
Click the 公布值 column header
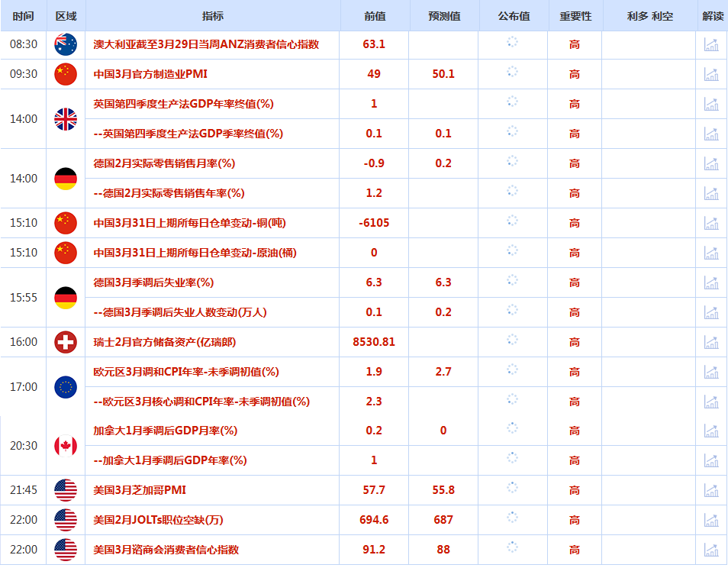pos(514,16)
